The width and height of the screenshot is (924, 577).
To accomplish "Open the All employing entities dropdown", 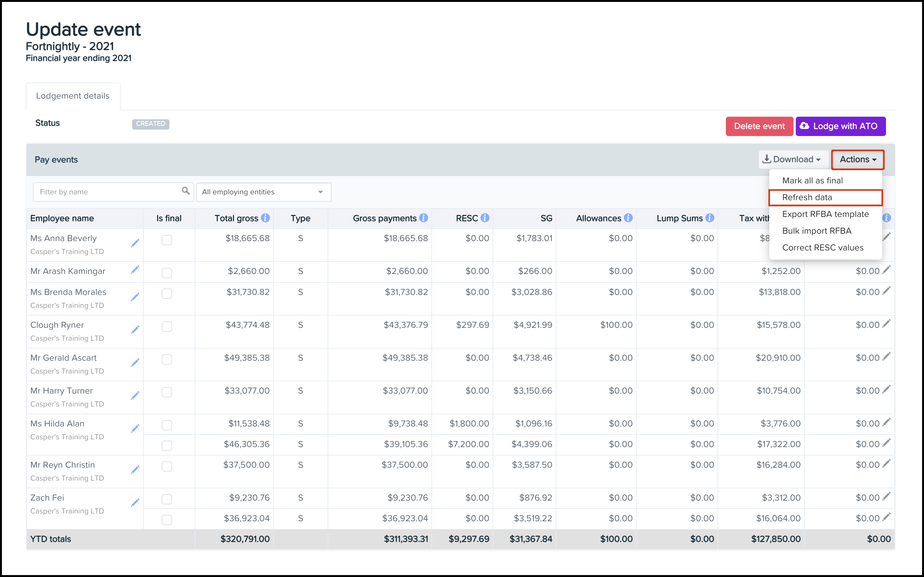I will pyautogui.click(x=263, y=192).
